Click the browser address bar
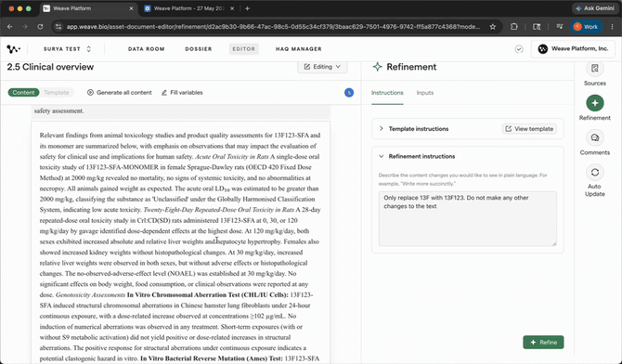 [273, 27]
